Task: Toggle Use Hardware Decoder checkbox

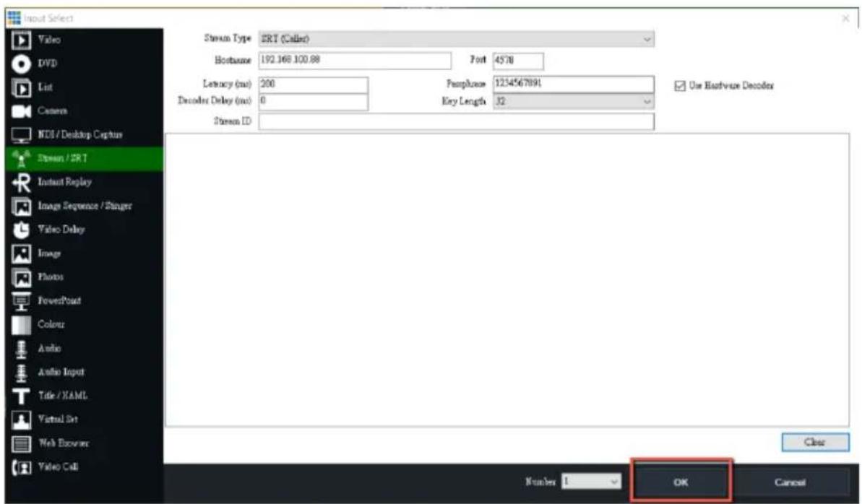Action: tap(679, 86)
